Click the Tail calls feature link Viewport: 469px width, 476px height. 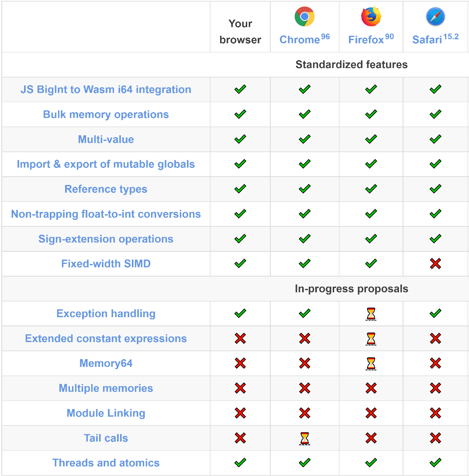[x=106, y=438]
